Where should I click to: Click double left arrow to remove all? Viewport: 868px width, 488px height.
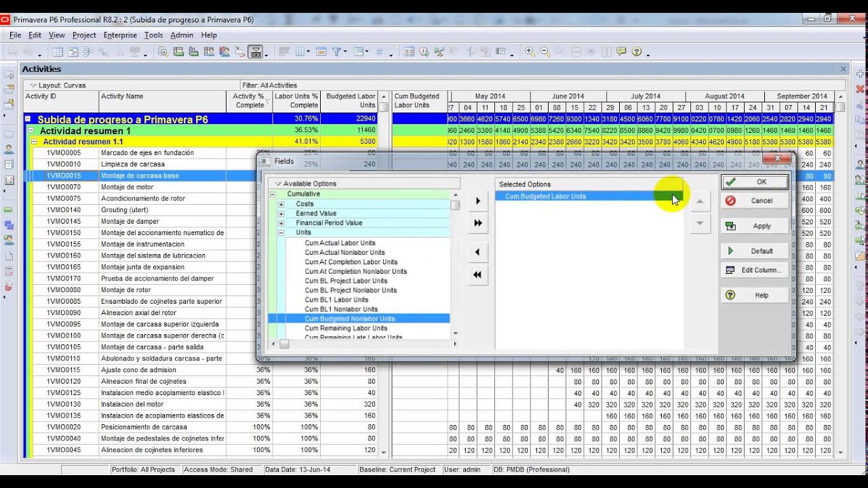coord(477,274)
